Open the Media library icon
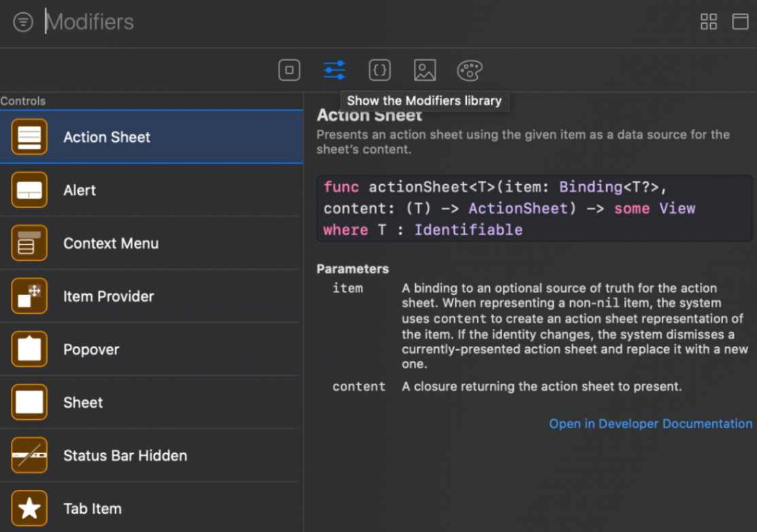The image size is (757, 532). click(424, 70)
